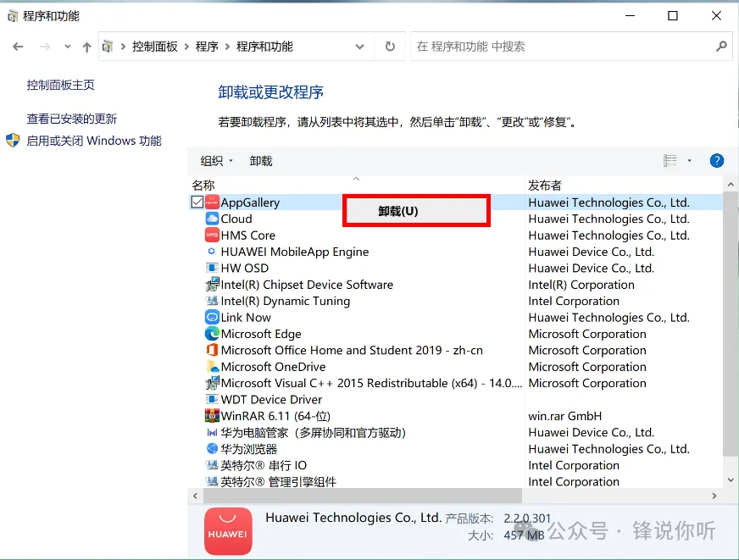
Task: Click the 英特尔 管理引擎组件 icon
Action: 212,481
